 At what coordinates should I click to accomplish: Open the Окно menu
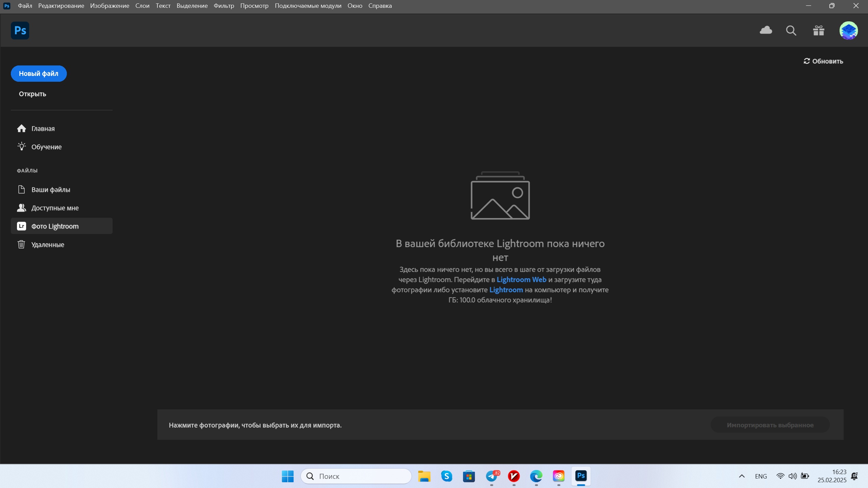[x=355, y=6]
